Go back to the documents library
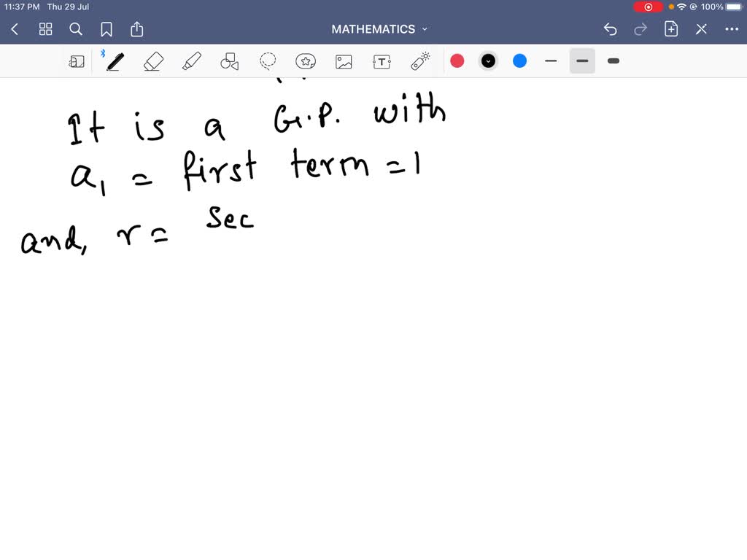The height and width of the screenshot is (560, 747). [x=15, y=29]
